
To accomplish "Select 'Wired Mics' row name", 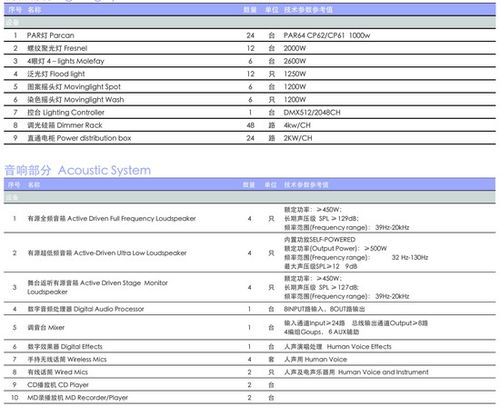I will click(57, 372).
